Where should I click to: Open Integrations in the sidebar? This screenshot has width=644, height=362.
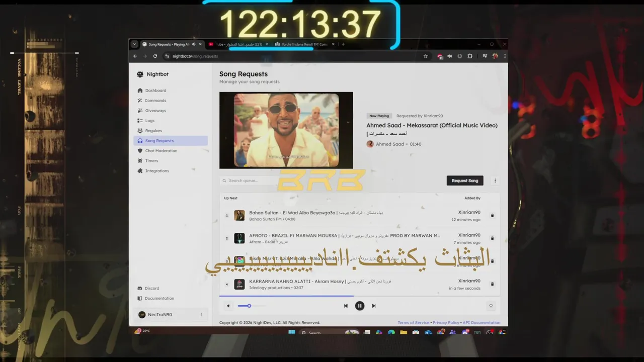pyautogui.click(x=171, y=171)
